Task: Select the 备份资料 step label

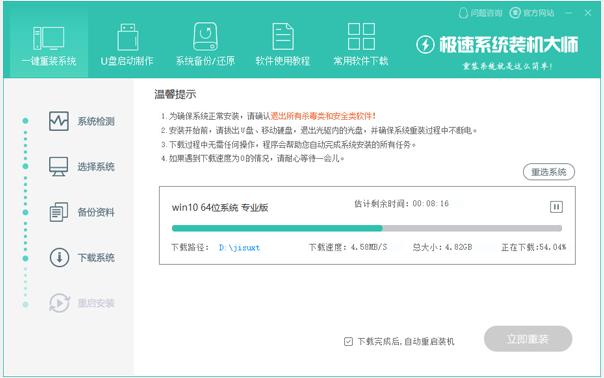Action: pyautogui.click(x=96, y=212)
